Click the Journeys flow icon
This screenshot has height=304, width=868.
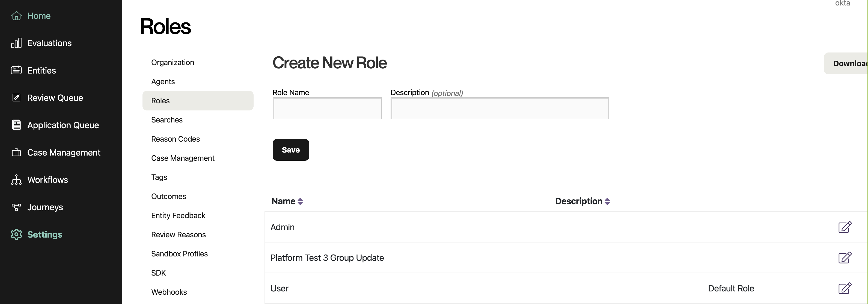16,207
